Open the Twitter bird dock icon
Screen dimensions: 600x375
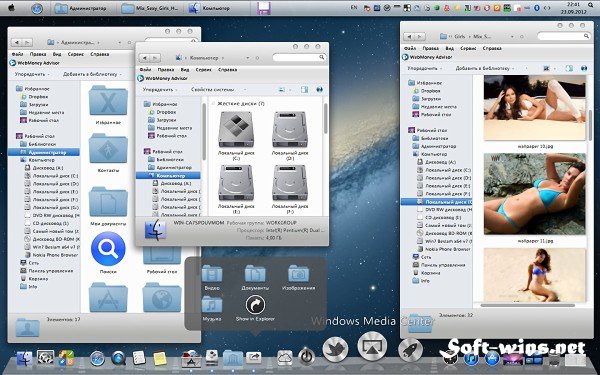(x=335, y=350)
